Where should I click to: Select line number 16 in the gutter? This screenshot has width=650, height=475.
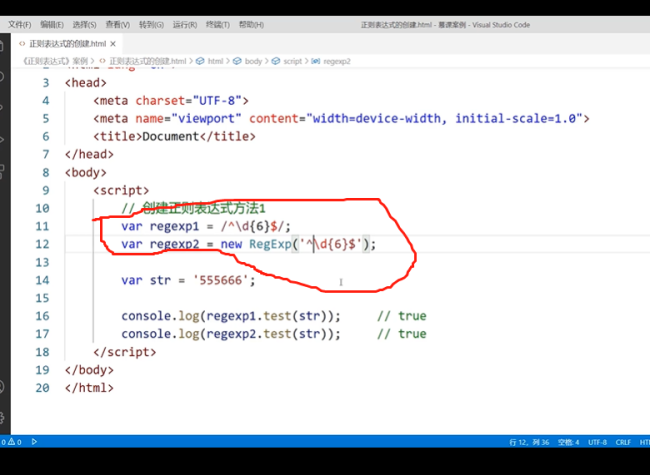click(x=42, y=316)
